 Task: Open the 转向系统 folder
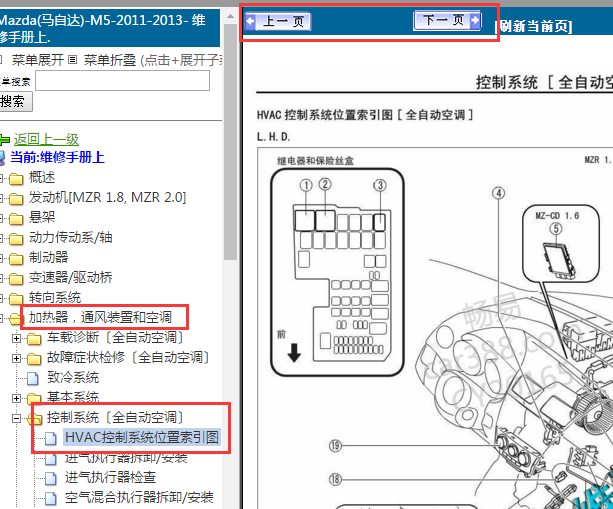[x=55, y=298]
